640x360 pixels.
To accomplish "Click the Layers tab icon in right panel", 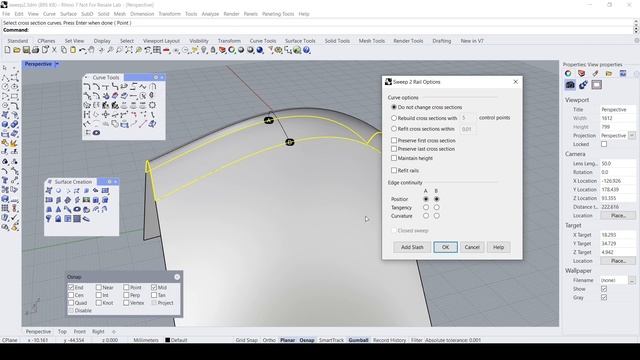I will (582, 73).
